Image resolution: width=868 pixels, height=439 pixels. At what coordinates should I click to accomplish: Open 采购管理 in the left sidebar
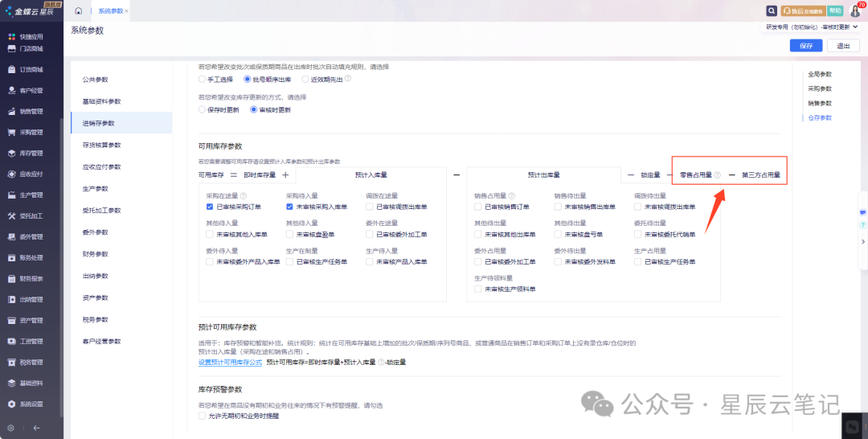[31, 132]
